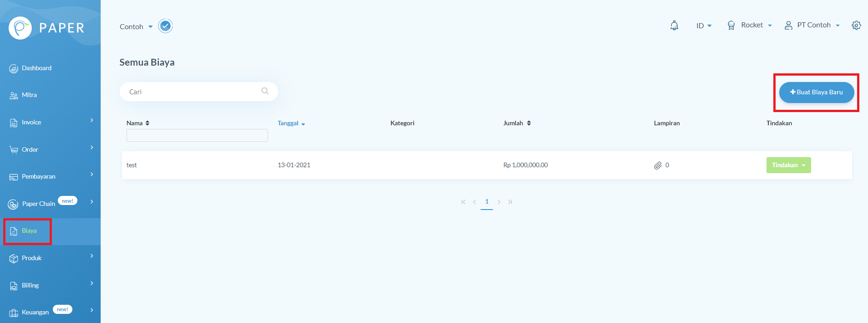Click the Paper logo icon
868x323 pixels.
click(20, 28)
